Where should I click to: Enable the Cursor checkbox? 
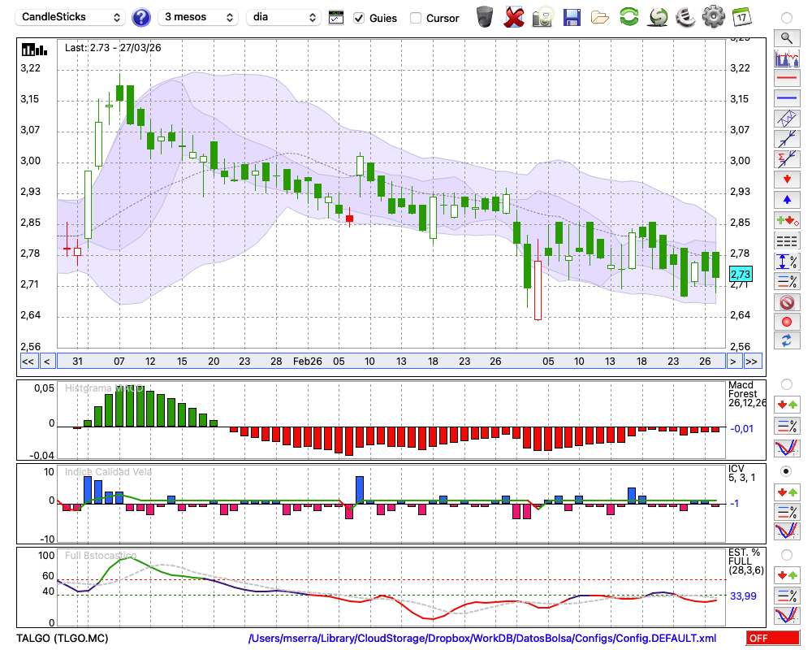tap(416, 18)
